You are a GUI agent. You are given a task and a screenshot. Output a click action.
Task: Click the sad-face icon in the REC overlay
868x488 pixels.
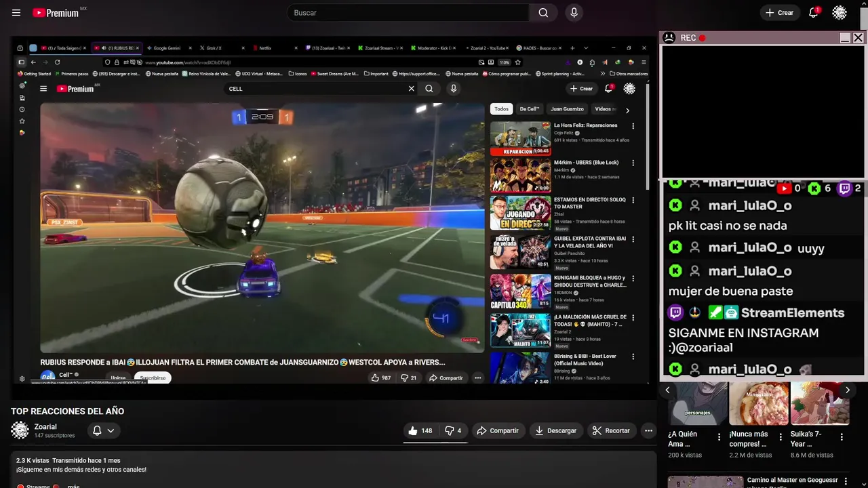[x=669, y=38]
